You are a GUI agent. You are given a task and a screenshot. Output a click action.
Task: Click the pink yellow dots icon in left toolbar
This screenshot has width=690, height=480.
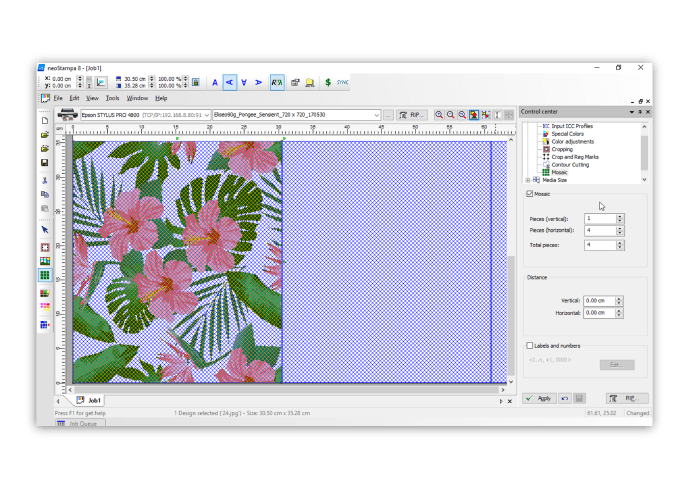44,307
